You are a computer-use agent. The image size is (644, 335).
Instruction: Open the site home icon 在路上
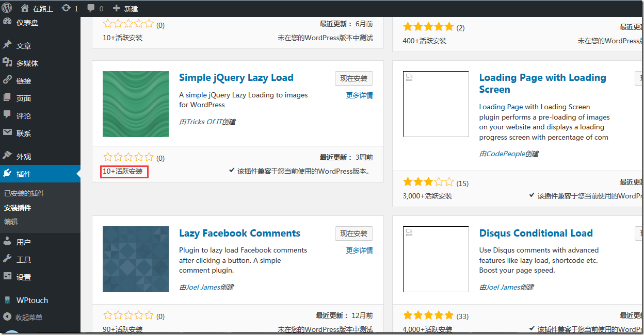pos(25,8)
